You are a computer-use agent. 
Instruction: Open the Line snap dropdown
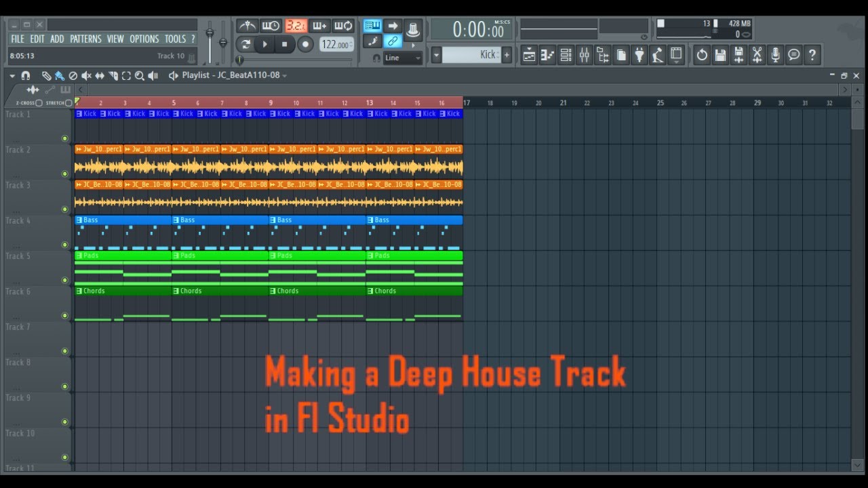(403, 58)
